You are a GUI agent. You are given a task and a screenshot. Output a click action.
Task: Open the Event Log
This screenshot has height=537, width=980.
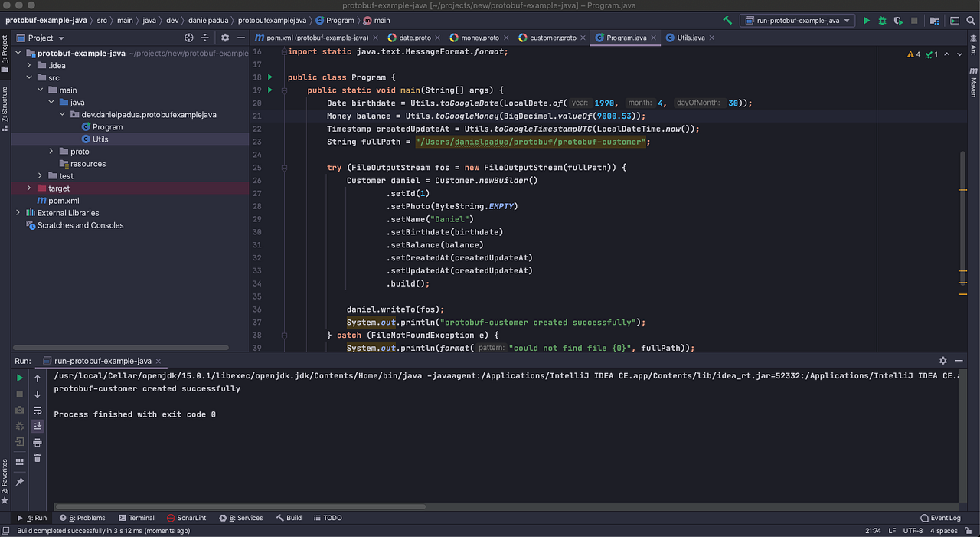[x=940, y=517]
